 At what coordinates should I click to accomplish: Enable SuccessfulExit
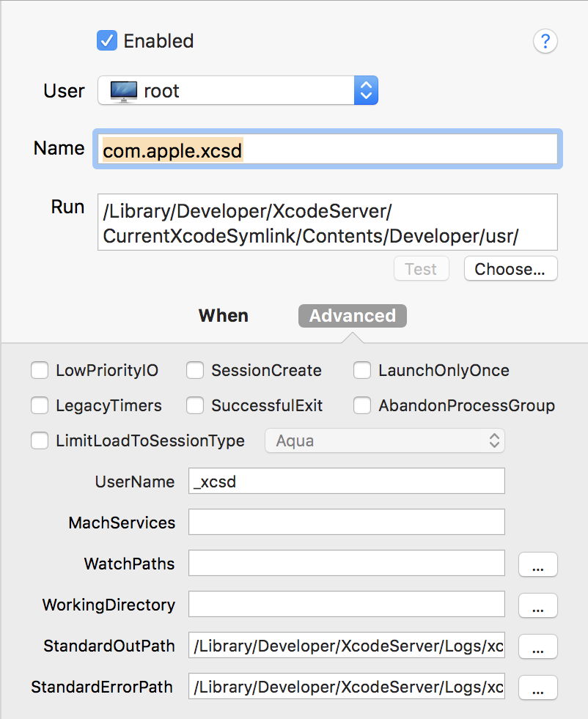pos(195,405)
